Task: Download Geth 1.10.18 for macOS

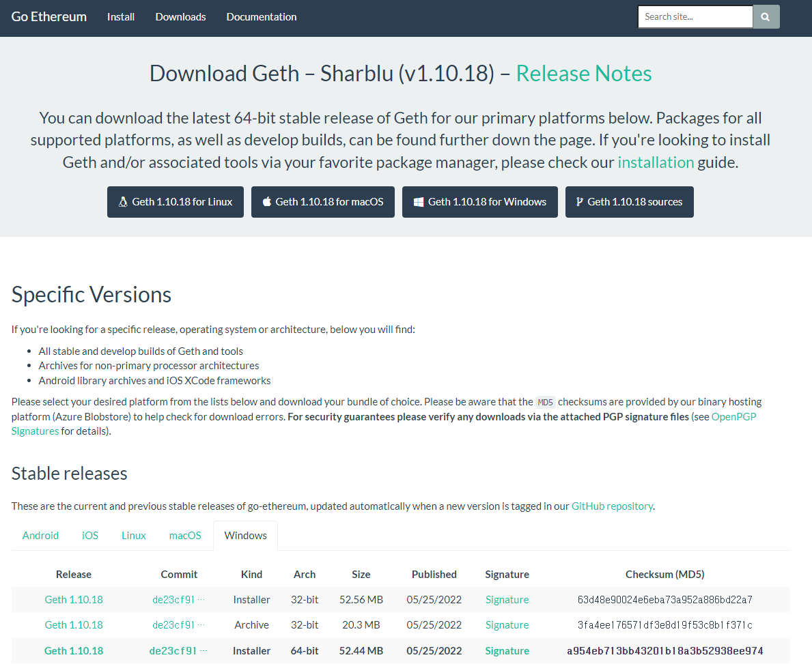Action: 322,202
